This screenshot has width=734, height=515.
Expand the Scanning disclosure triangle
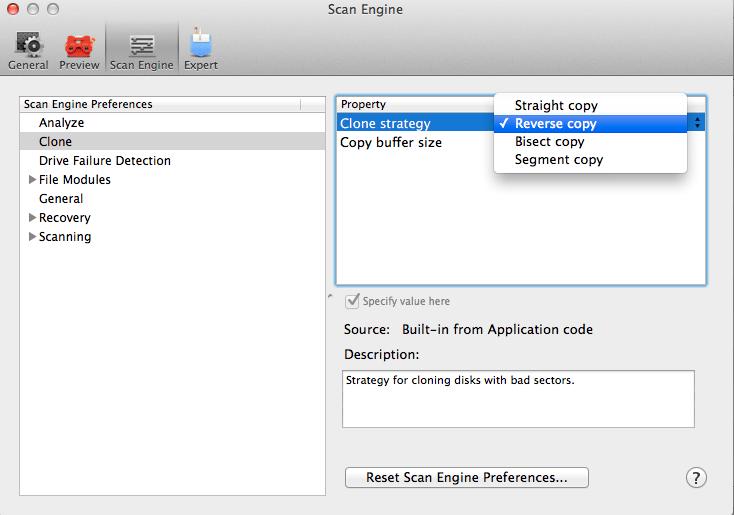pos(33,237)
